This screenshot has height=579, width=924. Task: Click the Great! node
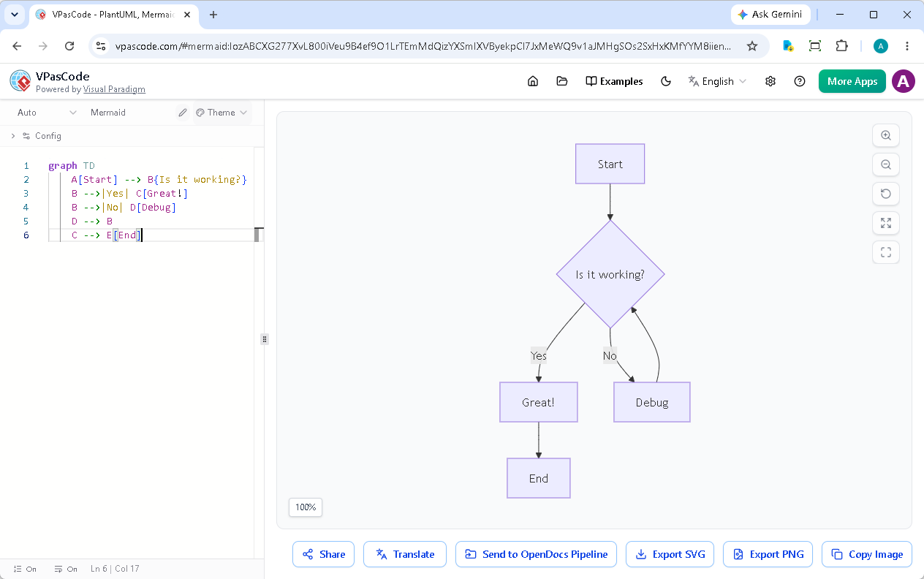(538, 402)
